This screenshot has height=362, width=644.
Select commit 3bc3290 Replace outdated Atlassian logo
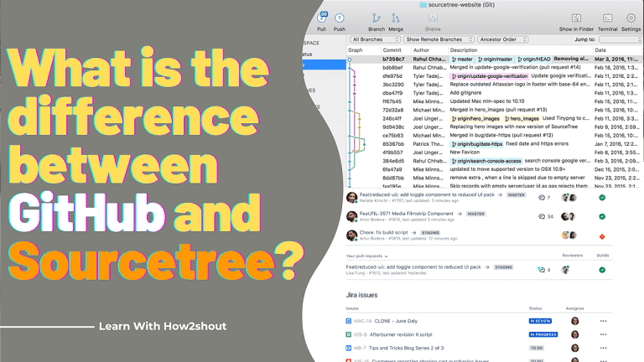tap(495, 85)
